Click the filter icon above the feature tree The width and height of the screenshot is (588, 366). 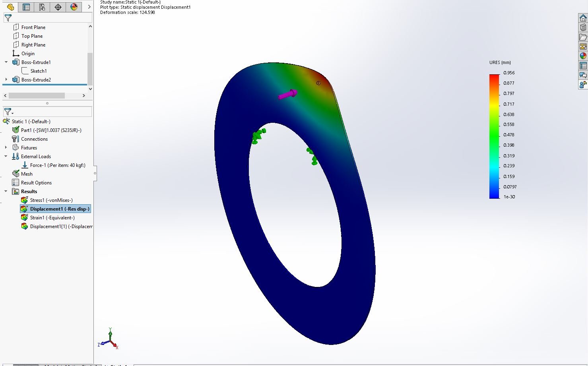pyautogui.click(x=8, y=17)
